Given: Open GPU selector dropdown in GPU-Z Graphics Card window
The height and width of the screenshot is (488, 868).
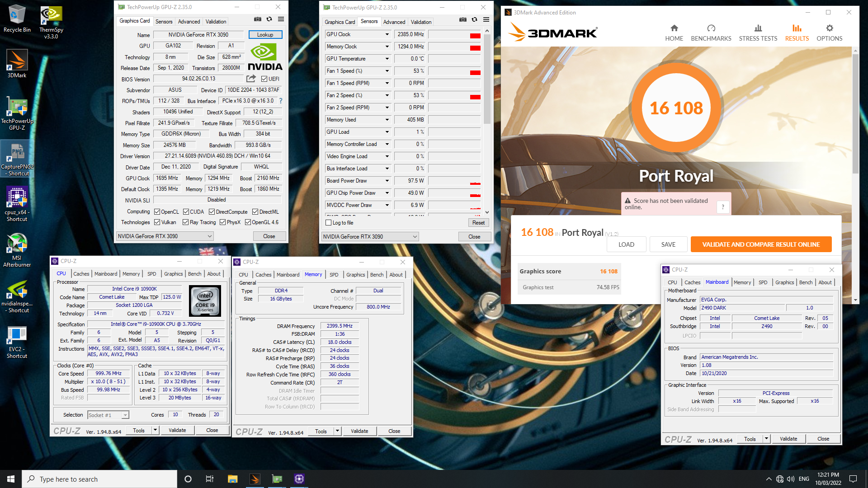Looking at the screenshot, I should (165, 236).
